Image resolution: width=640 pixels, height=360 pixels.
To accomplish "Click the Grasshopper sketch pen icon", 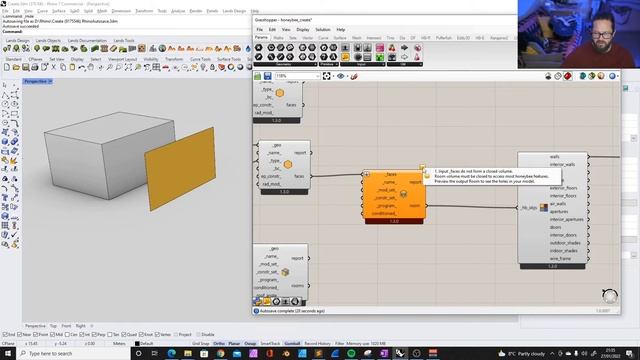I will (354, 76).
